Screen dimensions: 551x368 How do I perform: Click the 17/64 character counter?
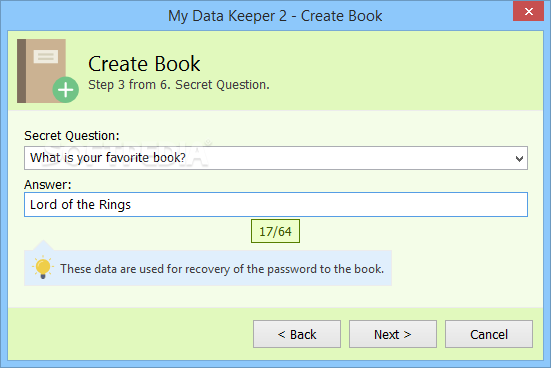click(x=276, y=231)
